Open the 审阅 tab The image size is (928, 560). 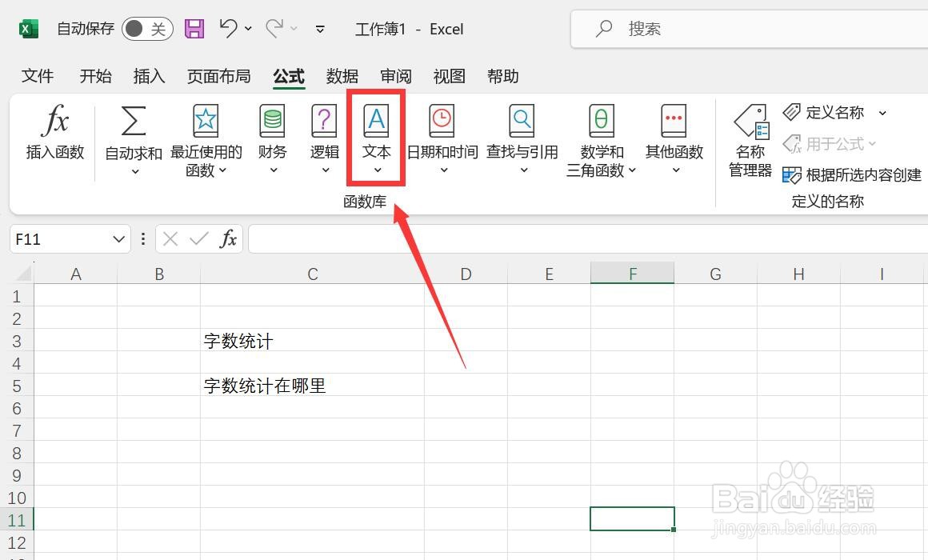tap(396, 76)
